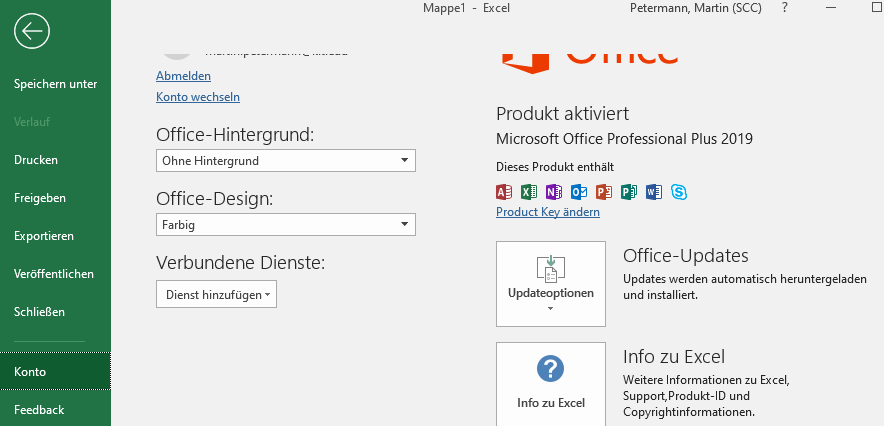Viewport: 884px width, 426px height.
Task: Click the Office logo icon
Action: click(x=525, y=63)
